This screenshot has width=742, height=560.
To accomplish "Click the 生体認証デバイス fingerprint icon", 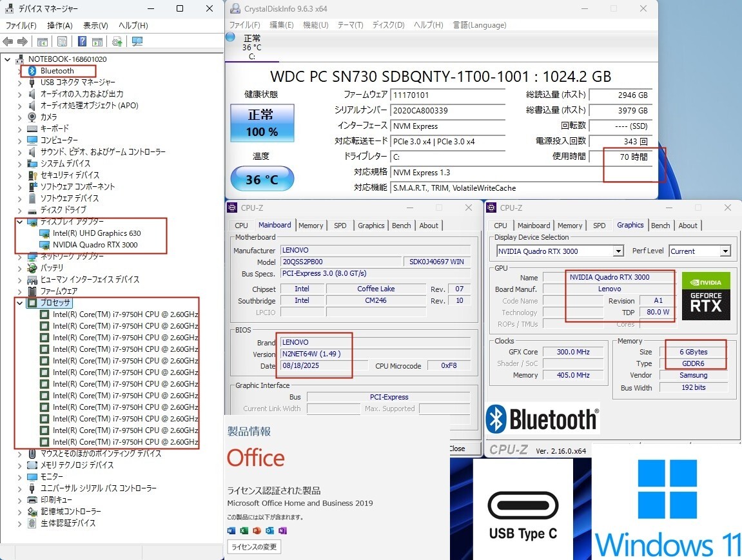I will click(x=32, y=523).
